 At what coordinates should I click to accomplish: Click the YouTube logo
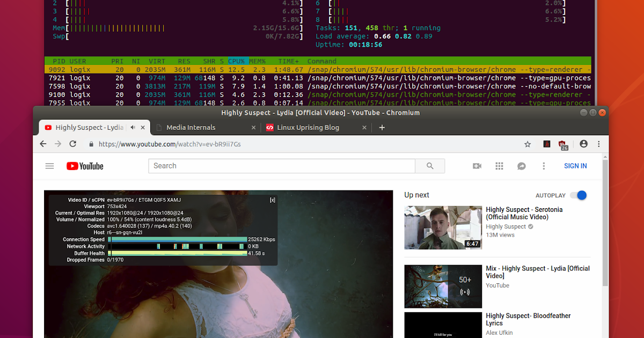click(x=85, y=166)
